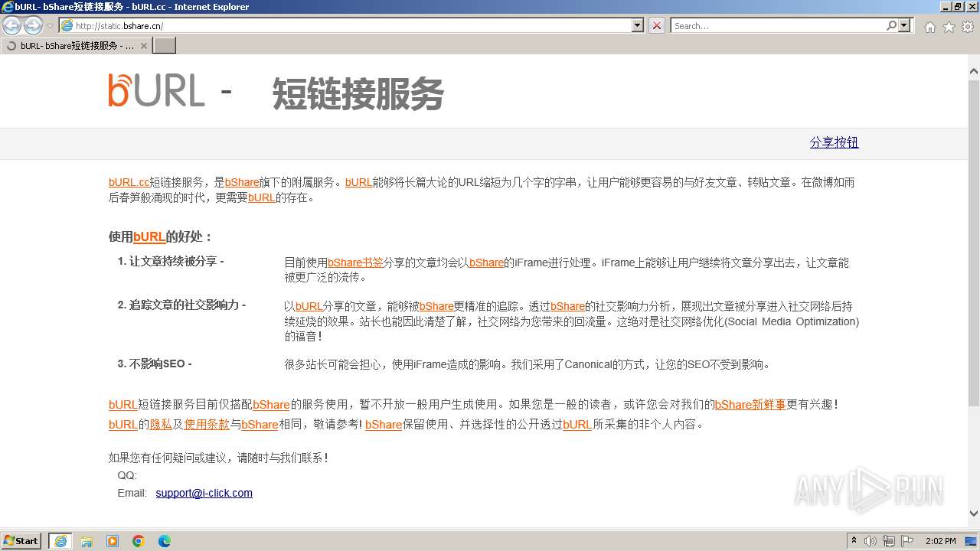This screenshot has height=551, width=980.
Task: Open the 隐私 privacy link
Action: coord(160,424)
